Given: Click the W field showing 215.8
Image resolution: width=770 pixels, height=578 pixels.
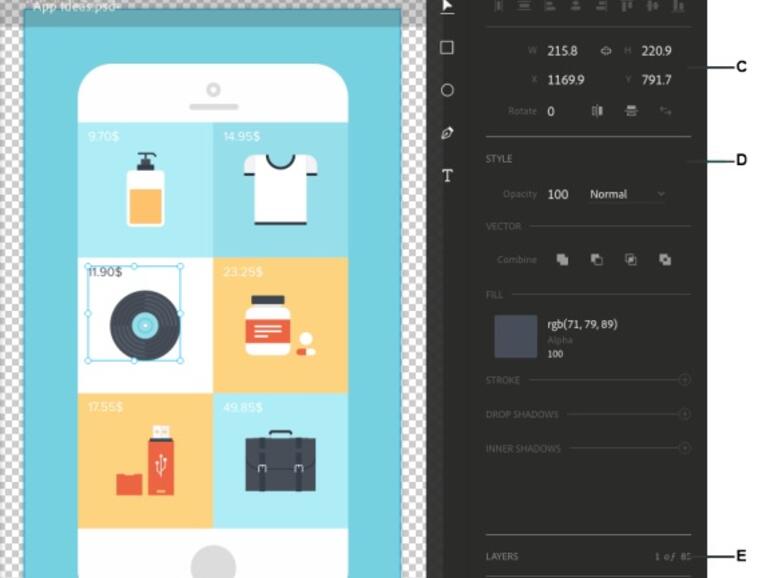Looking at the screenshot, I should pos(562,51).
